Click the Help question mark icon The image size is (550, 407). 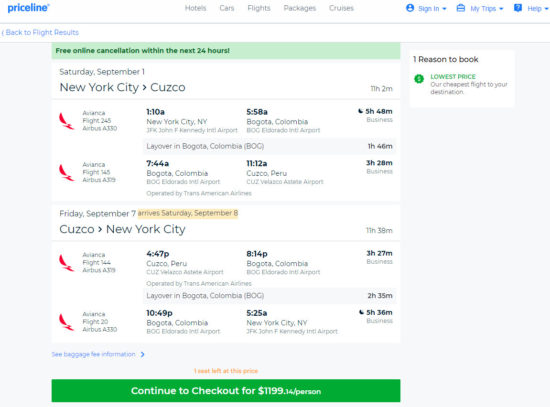tap(518, 8)
